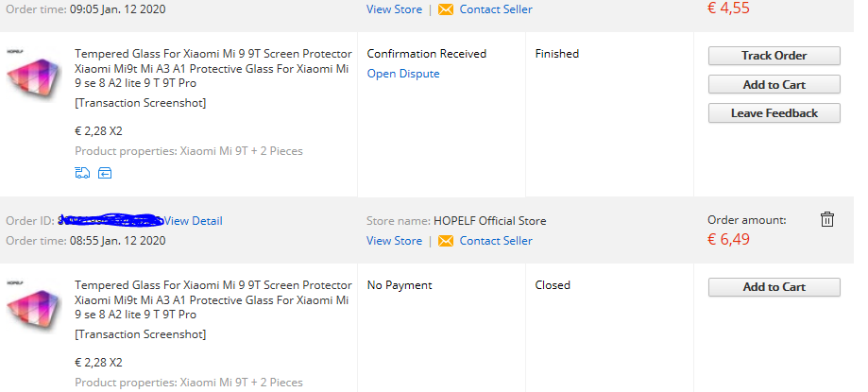
Task: Open first tempered glass product thumbnail
Action: coord(34,76)
